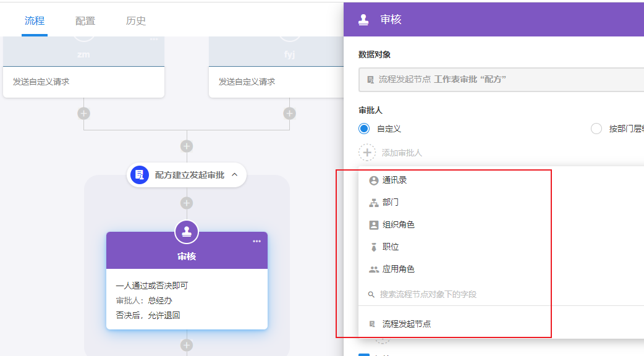Image resolution: width=644 pixels, height=356 pixels.
Task: Toggle the blue checkbox at panel bottom
Action: click(363, 354)
